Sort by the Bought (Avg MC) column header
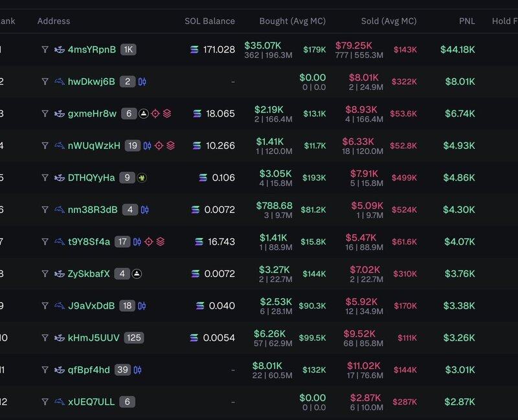The height and width of the screenshot is (420, 518). point(292,21)
